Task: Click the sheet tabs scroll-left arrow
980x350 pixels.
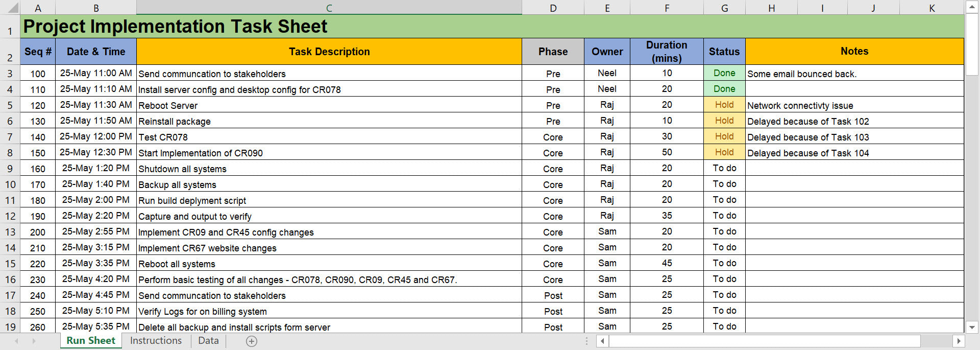Action: tap(17, 341)
